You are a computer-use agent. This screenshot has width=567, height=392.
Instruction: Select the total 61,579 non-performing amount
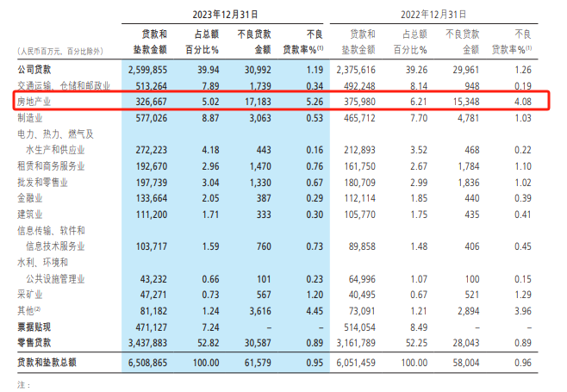point(258,363)
